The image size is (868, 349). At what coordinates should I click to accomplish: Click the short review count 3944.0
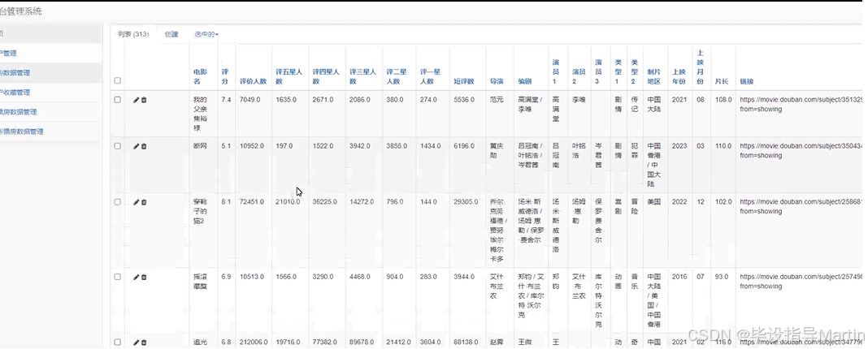464,277
